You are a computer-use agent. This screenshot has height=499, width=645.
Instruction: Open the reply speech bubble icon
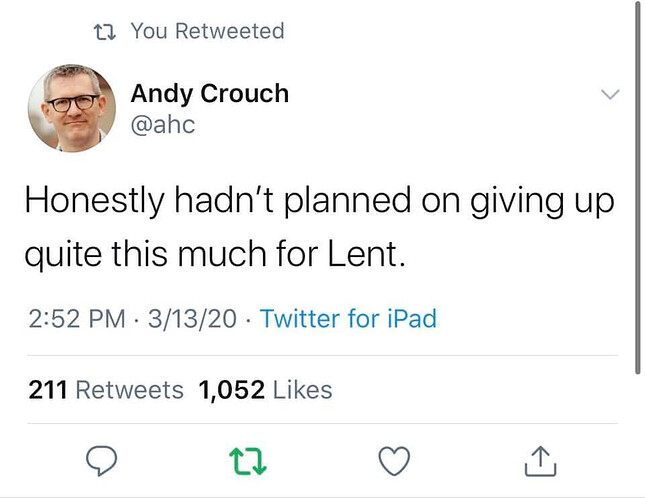click(x=101, y=460)
